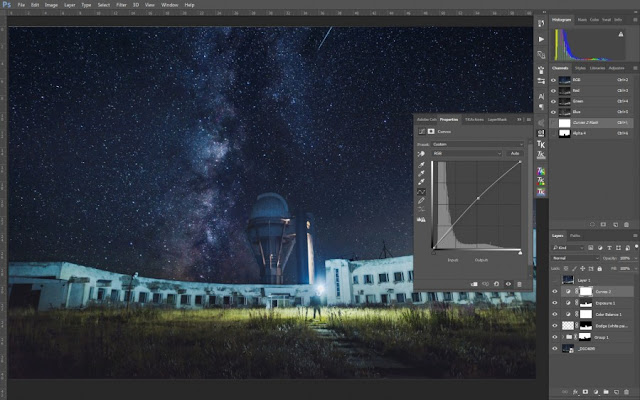Create new group folder icon
Image resolution: width=640 pixels, height=400 pixels.
606,392
